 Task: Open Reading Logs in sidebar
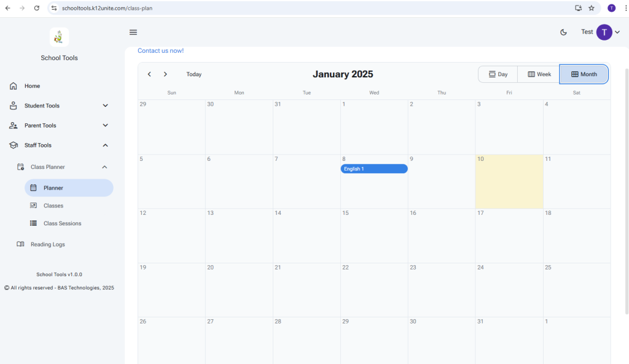47,244
